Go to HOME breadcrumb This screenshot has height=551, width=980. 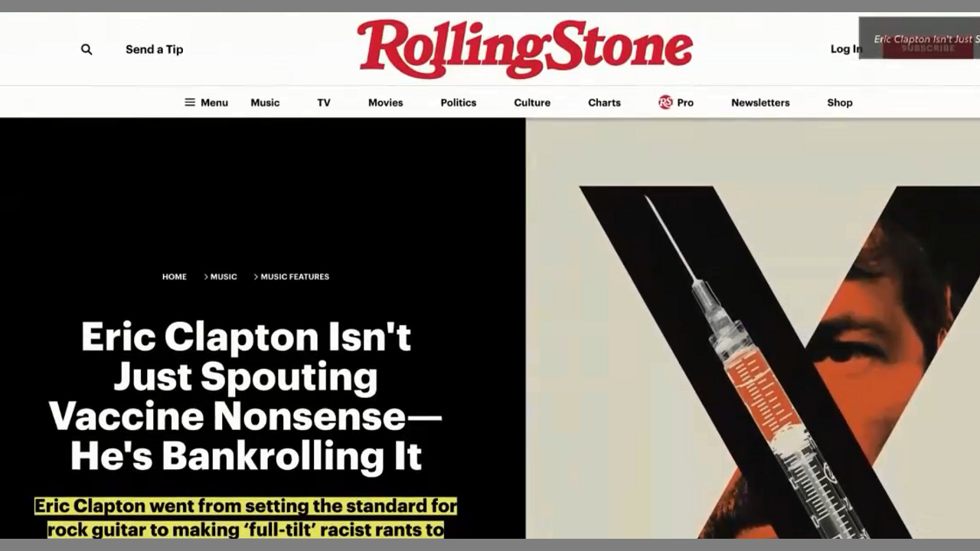(175, 277)
